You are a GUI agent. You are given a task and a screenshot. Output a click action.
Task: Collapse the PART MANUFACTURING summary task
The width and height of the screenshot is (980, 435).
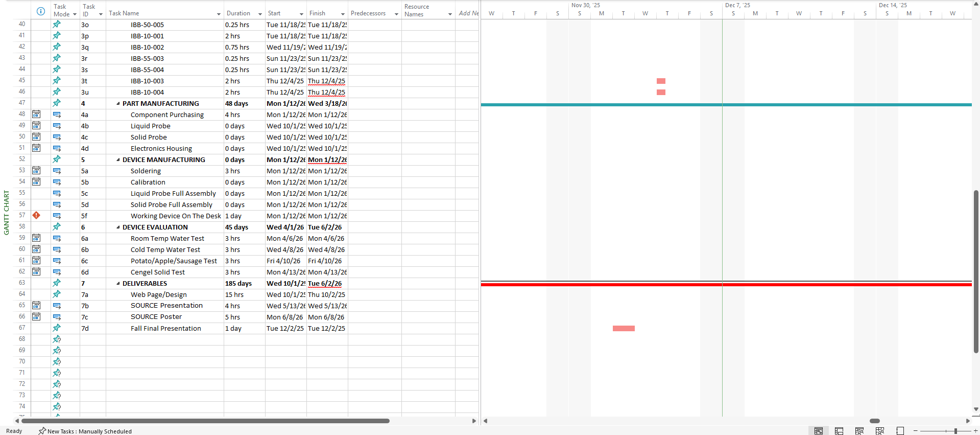coord(118,104)
